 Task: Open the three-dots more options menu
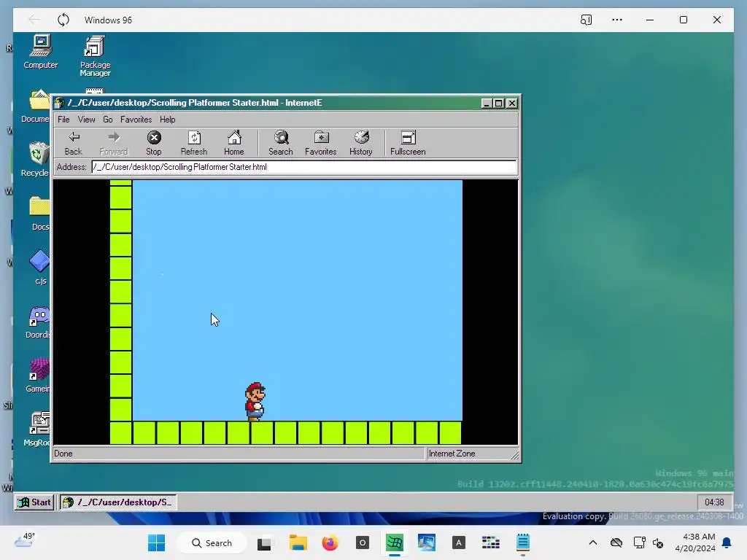click(x=617, y=20)
